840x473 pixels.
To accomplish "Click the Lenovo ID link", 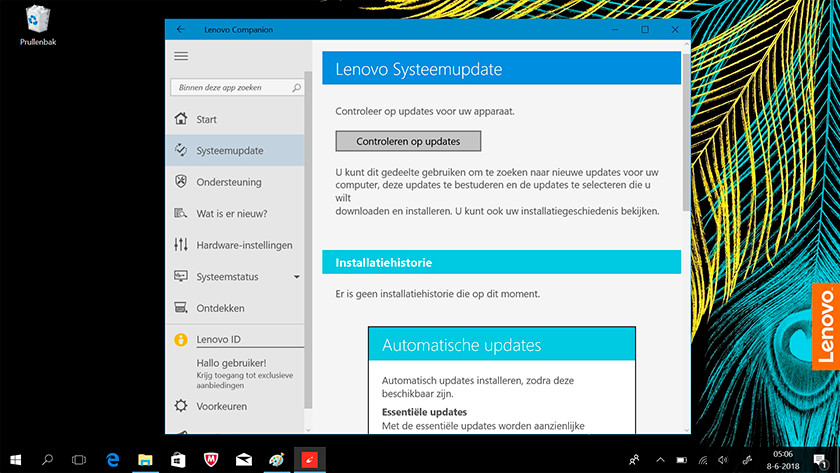I will pyautogui.click(x=219, y=339).
